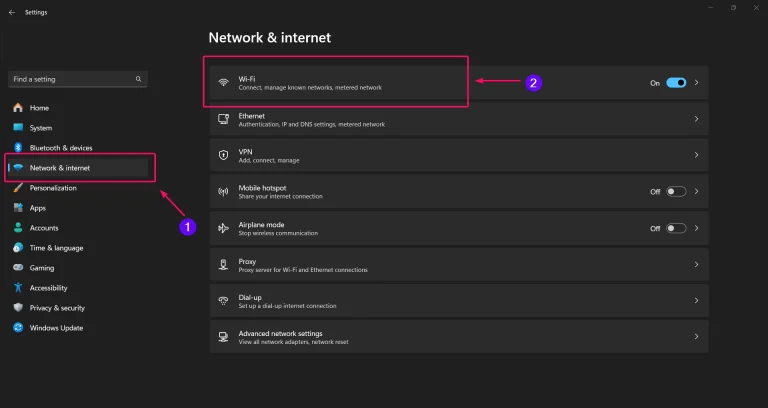Select Bluetooth & devices label

(x=61, y=148)
